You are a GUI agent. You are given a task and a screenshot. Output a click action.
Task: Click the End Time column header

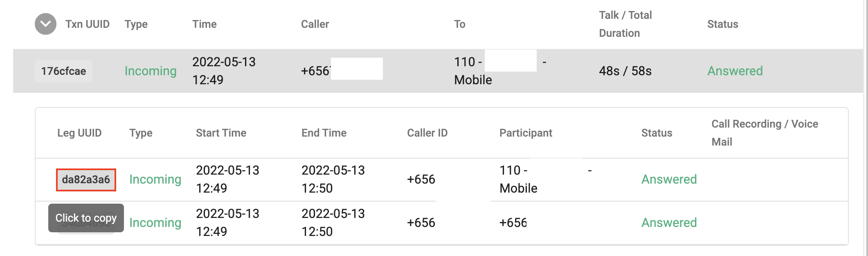(324, 133)
